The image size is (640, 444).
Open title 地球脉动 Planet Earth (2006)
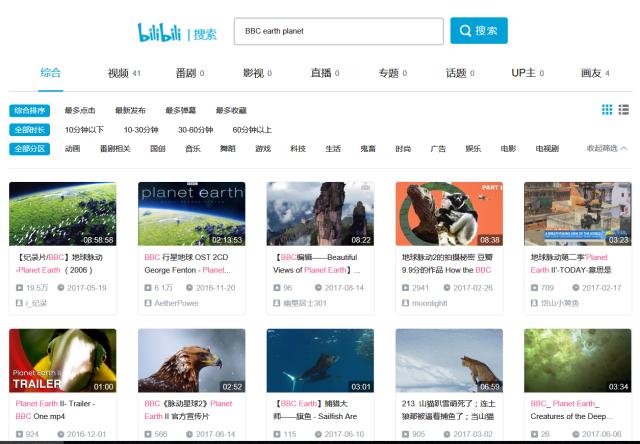pyautogui.click(x=59, y=264)
